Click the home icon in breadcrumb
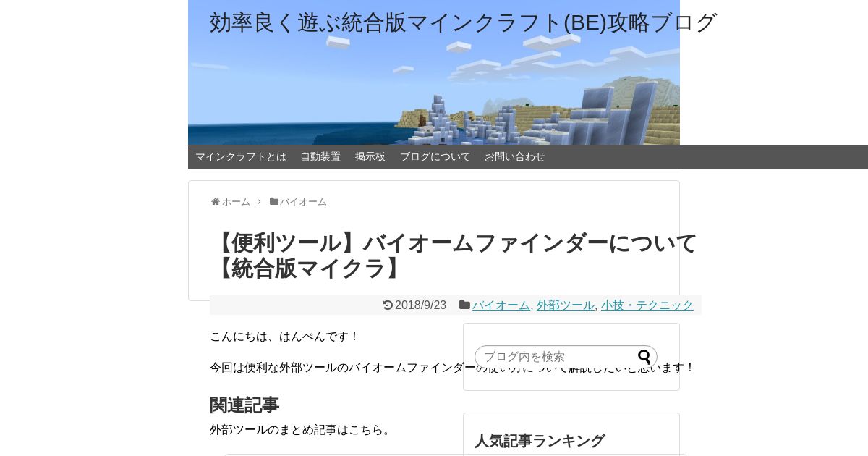Viewport: 868px width, 456px height. (x=216, y=202)
